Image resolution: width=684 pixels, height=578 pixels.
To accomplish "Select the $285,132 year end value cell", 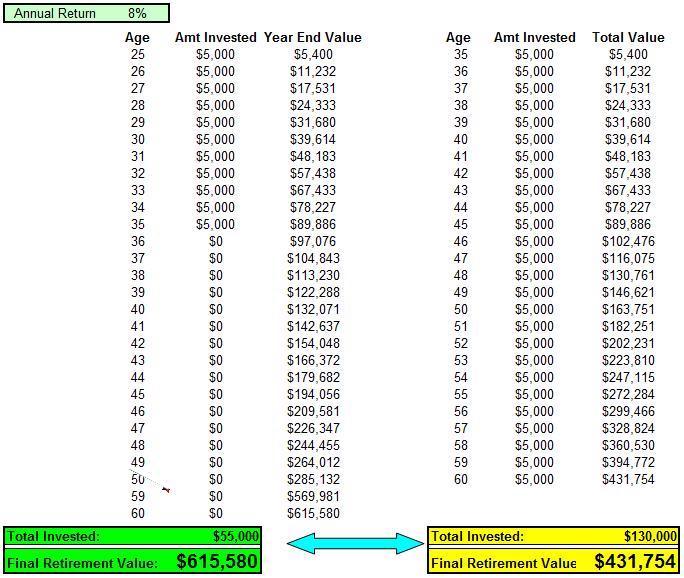I will (x=313, y=480).
